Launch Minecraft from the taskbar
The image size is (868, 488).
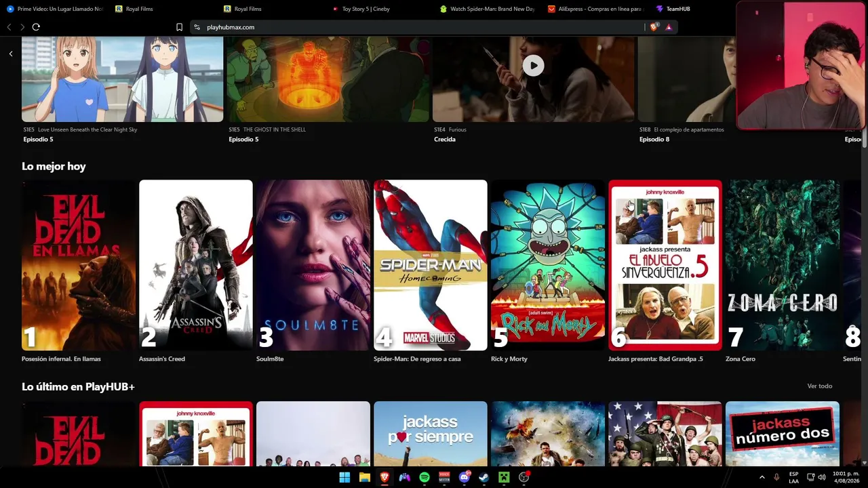pos(504,477)
